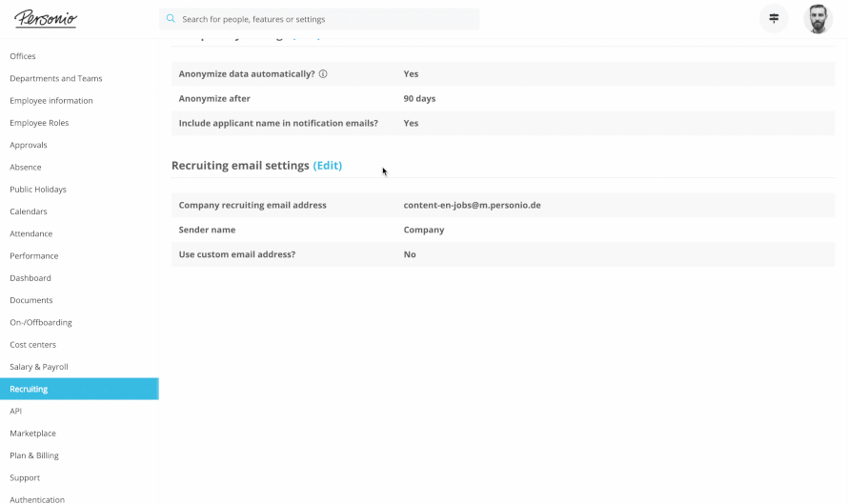Viewport: 848px width, 504px height.
Task: Open Public Holidays section
Action: pos(38,190)
